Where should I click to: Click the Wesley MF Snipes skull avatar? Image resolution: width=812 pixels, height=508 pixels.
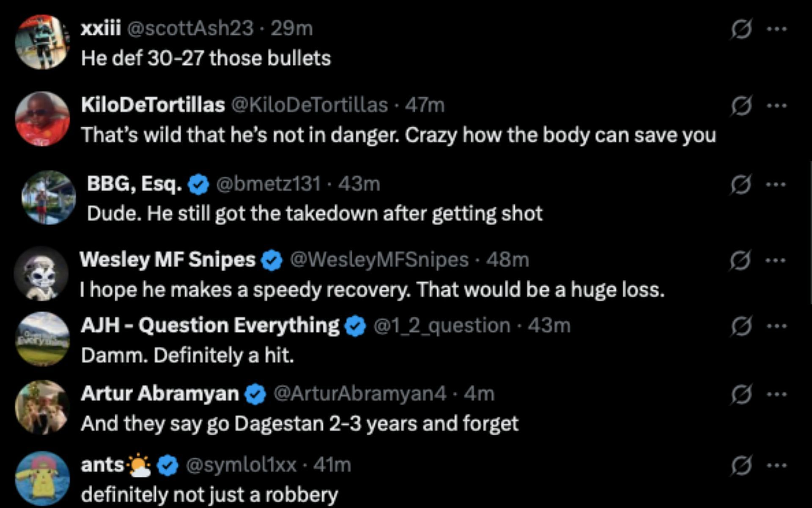(41, 274)
